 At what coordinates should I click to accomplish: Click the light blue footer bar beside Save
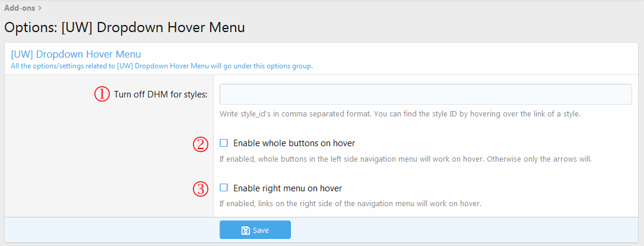click(x=464, y=230)
